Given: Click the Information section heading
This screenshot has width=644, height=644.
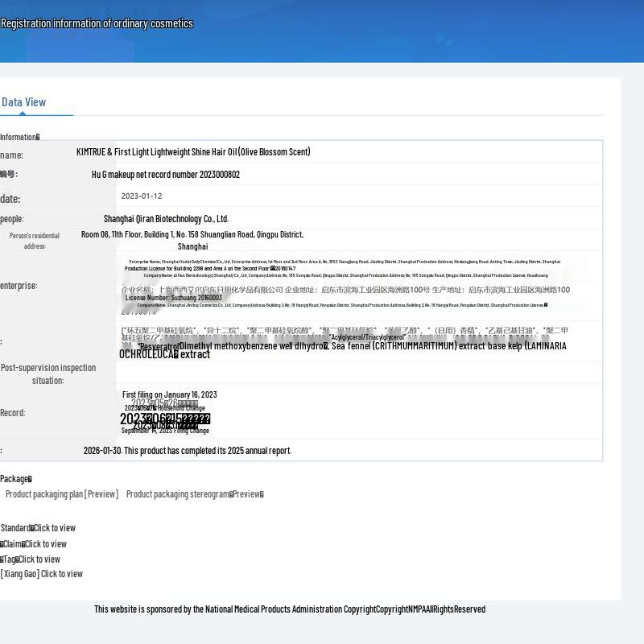Looking at the screenshot, I should 20,137.
